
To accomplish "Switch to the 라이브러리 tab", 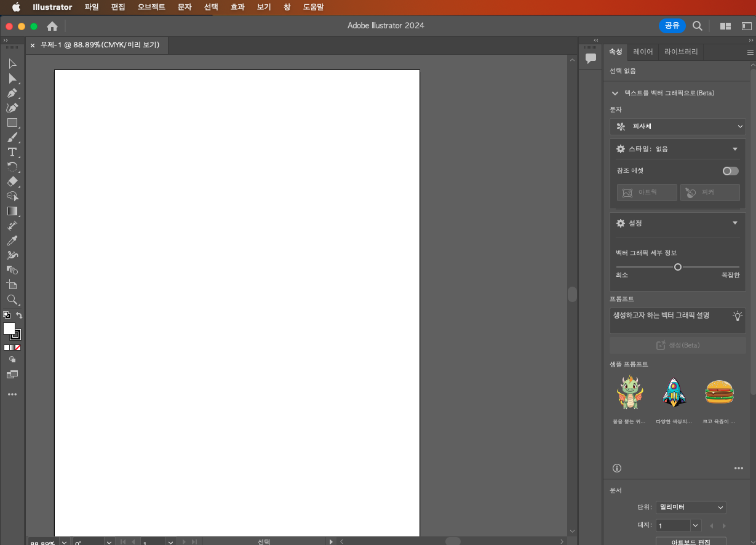I will click(681, 52).
